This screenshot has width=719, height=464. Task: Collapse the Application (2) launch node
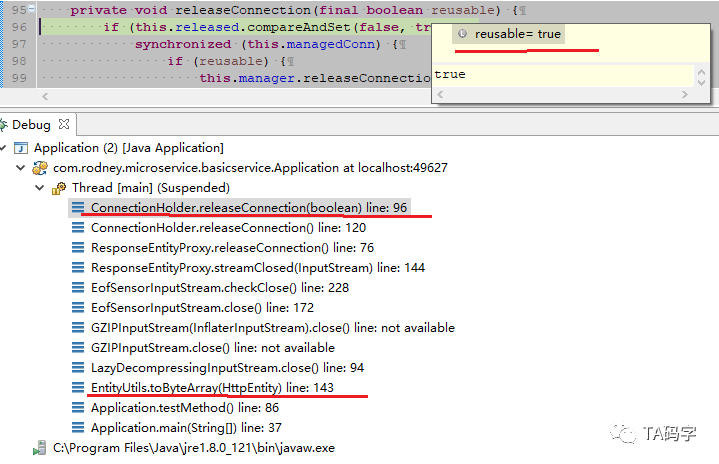4,148
